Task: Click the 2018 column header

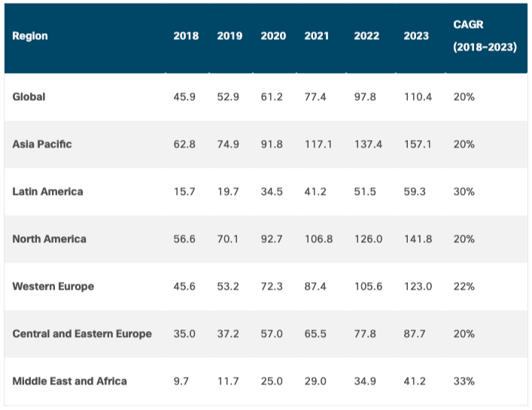Action: point(186,36)
